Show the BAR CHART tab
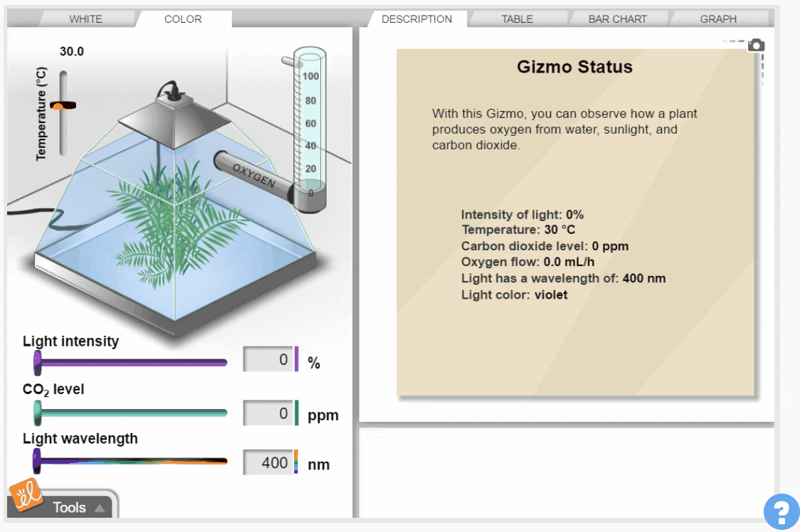 click(617, 19)
